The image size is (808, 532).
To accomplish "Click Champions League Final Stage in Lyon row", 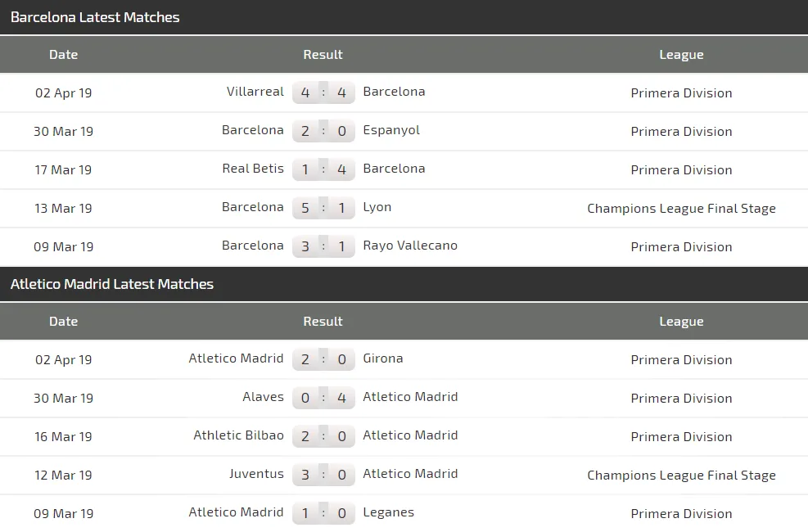I will pos(681,208).
